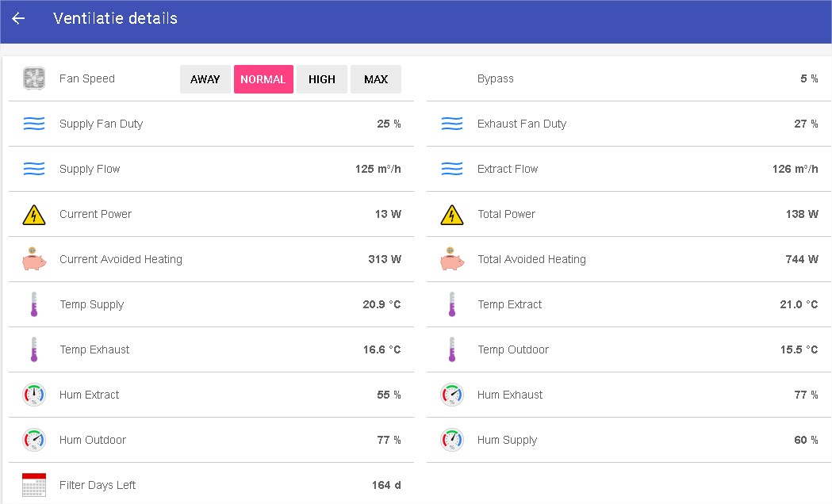
Task: Click the Filter Days Left 164 d value
Action: tap(386, 485)
